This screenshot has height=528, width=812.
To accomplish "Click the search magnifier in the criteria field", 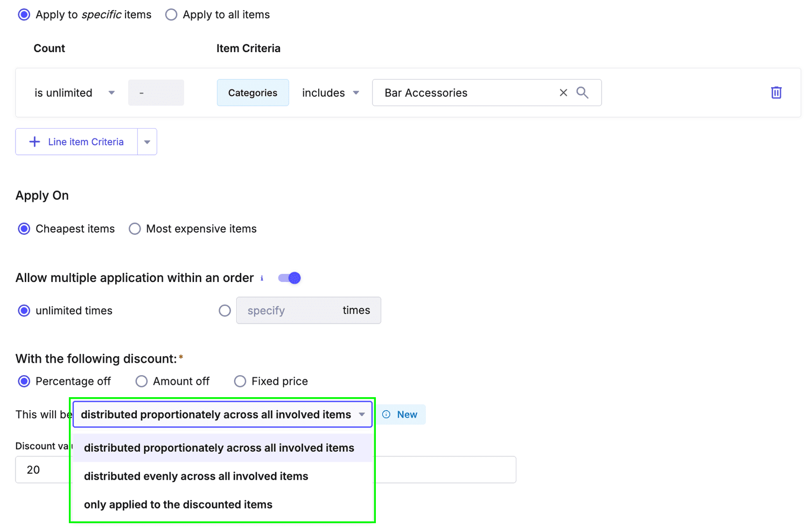I will pos(583,93).
